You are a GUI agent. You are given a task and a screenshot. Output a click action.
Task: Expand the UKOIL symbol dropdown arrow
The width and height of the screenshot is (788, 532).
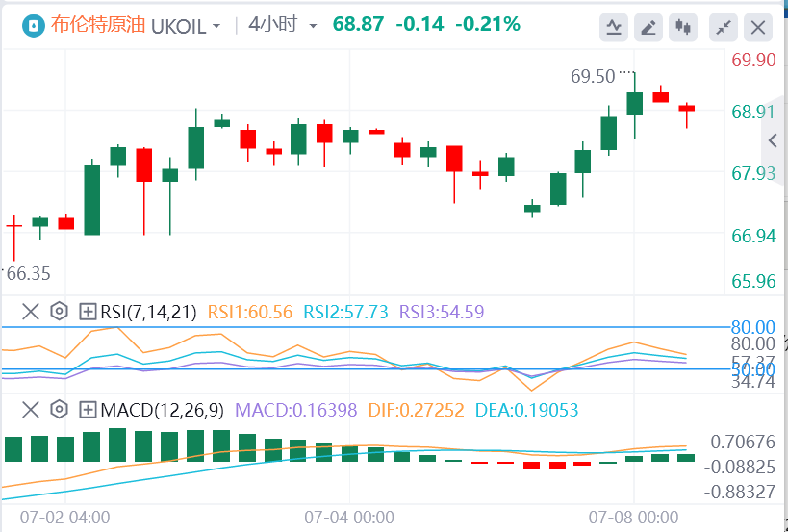click(216, 26)
